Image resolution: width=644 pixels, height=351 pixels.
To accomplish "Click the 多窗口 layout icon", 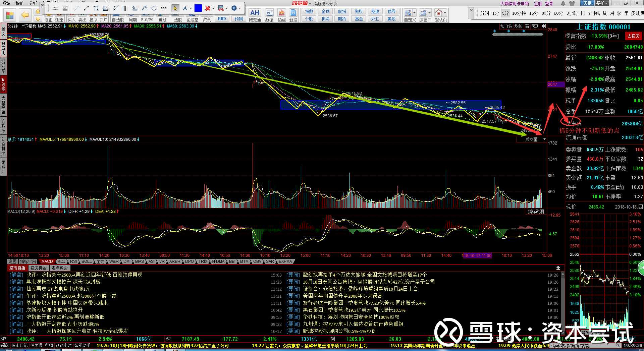I will [x=423, y=13].
